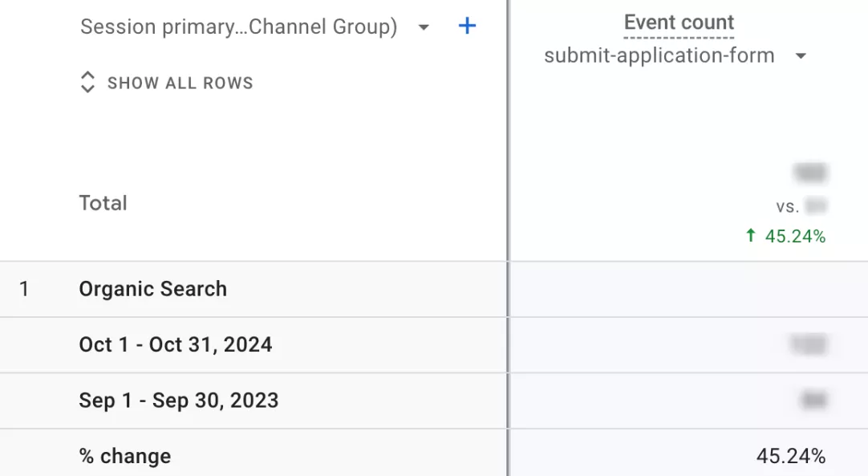Viewport: 868px width, 476px height.
Task: Click row number 1 beside Organic Search
Action: [x=24, y=289]
